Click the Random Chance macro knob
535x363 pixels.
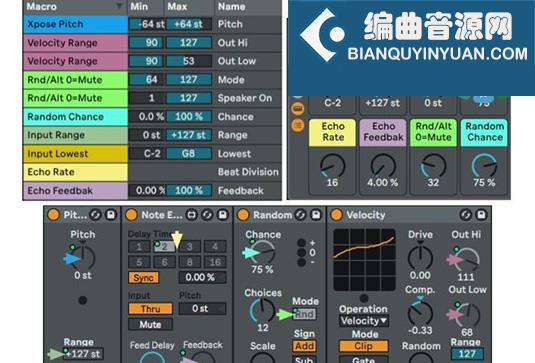click(484, 166)
